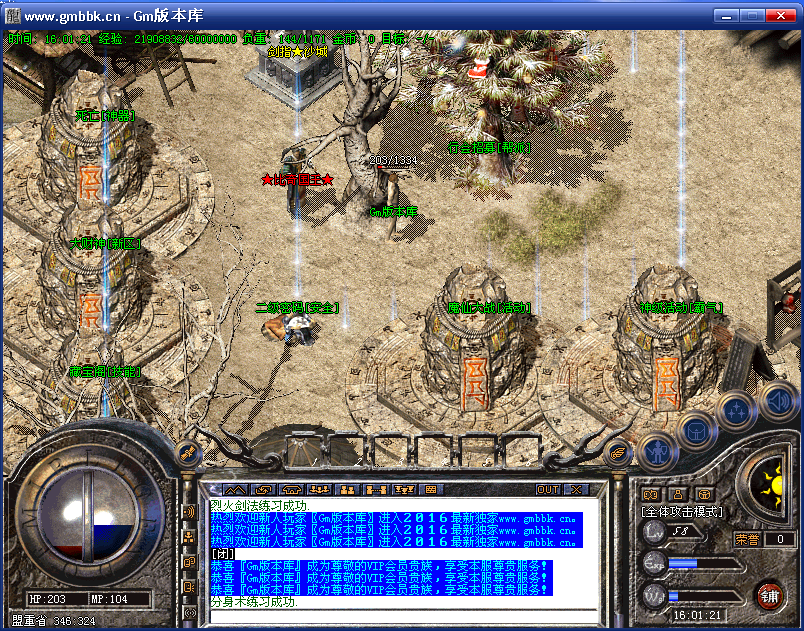This screenshot has width=804, height=631.
Task: Click the person icon above attack mode
Action: [678, 495]
